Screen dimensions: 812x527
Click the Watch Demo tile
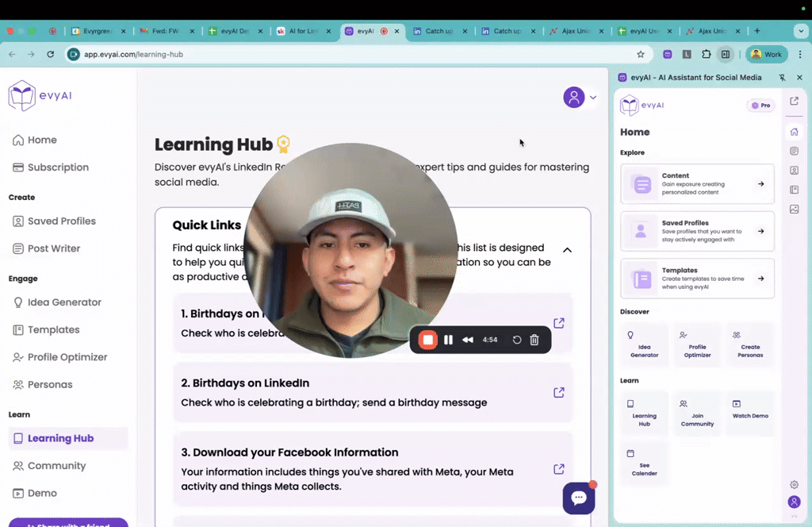pos(750,413)
